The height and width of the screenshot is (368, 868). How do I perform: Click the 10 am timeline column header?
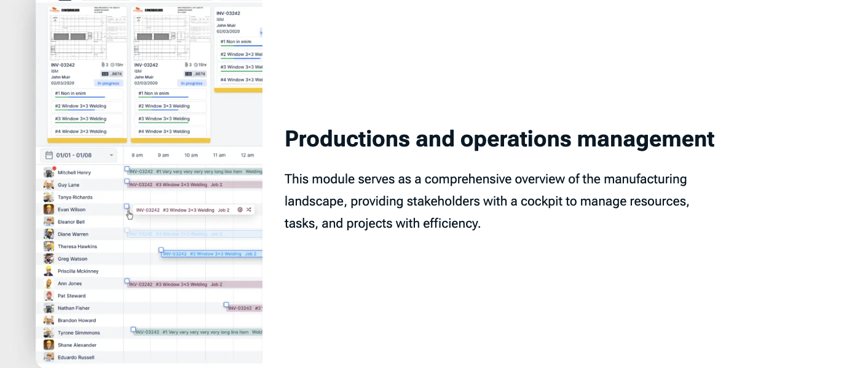tap(191, 155)
